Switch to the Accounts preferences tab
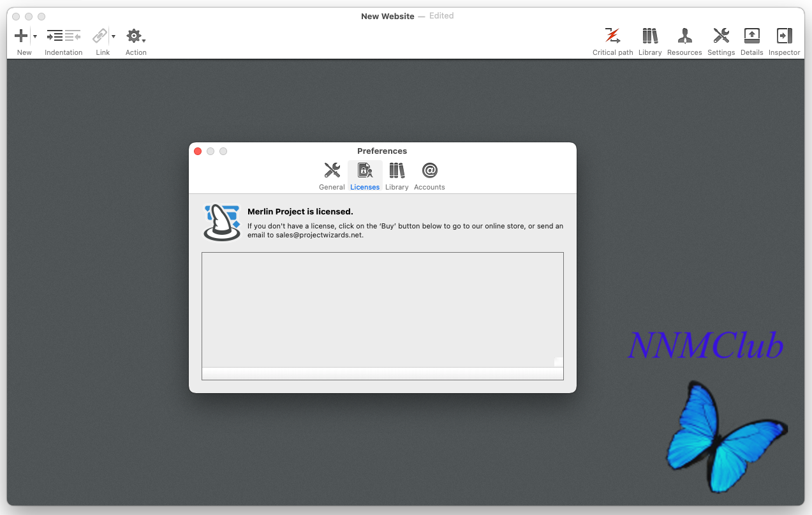The width and height of the screenshot is (812, 515). (429, 176)
